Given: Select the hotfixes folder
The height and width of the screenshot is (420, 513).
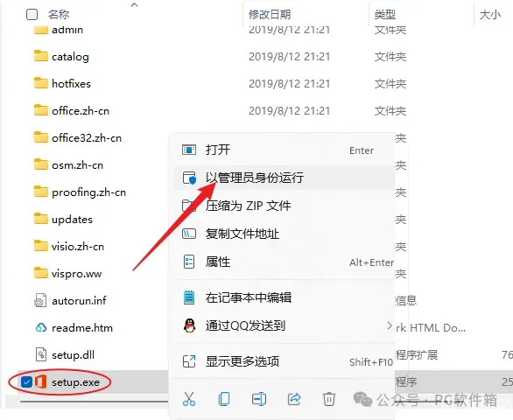Looking at the screenshot, I should (x=71, y=84).
